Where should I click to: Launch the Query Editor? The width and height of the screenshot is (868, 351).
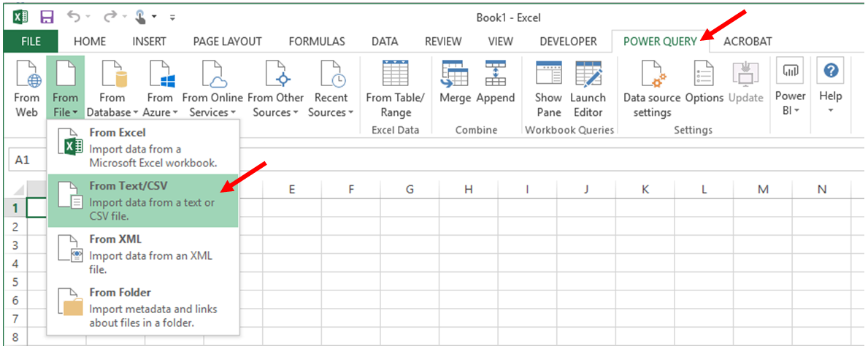[x=588, y=88]
